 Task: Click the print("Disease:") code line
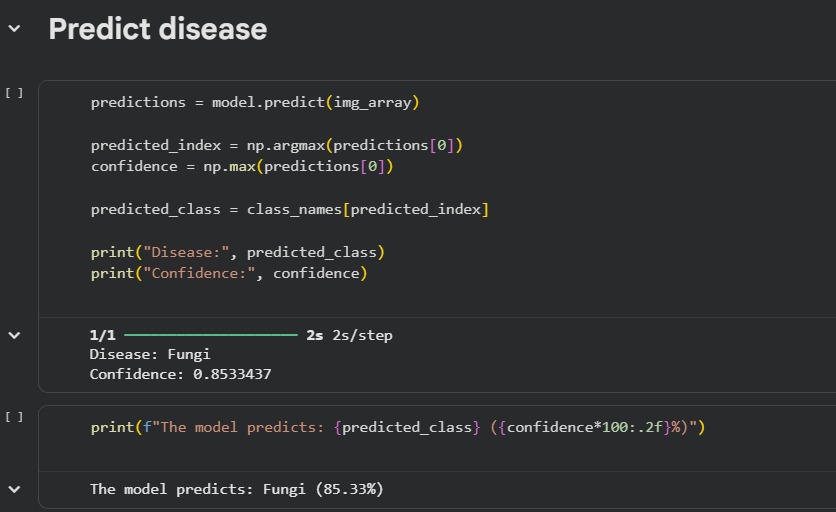(238, 252)
